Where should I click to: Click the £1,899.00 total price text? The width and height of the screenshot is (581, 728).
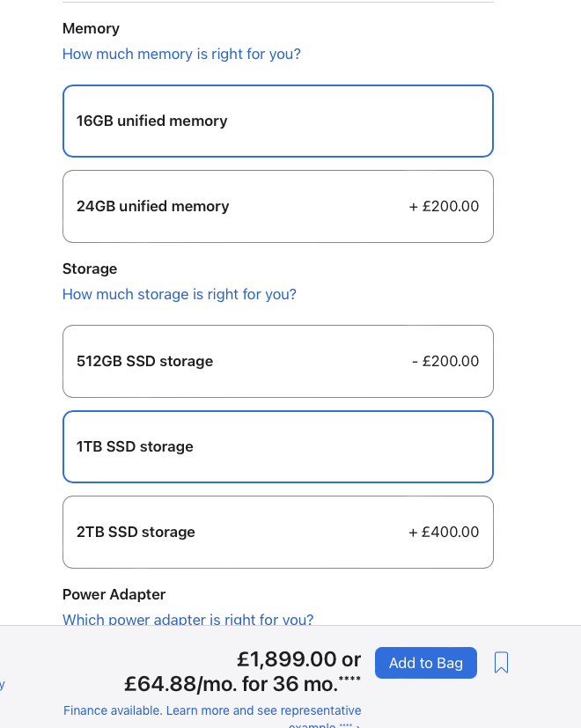[x=287, y=659]
